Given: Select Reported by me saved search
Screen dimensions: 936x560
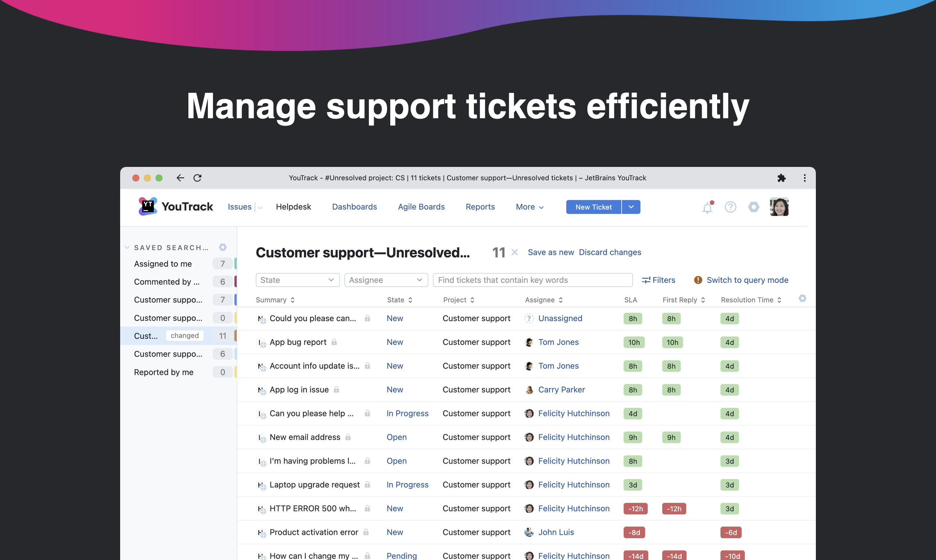Looking at the screenshot, I should tap(178, 372).
